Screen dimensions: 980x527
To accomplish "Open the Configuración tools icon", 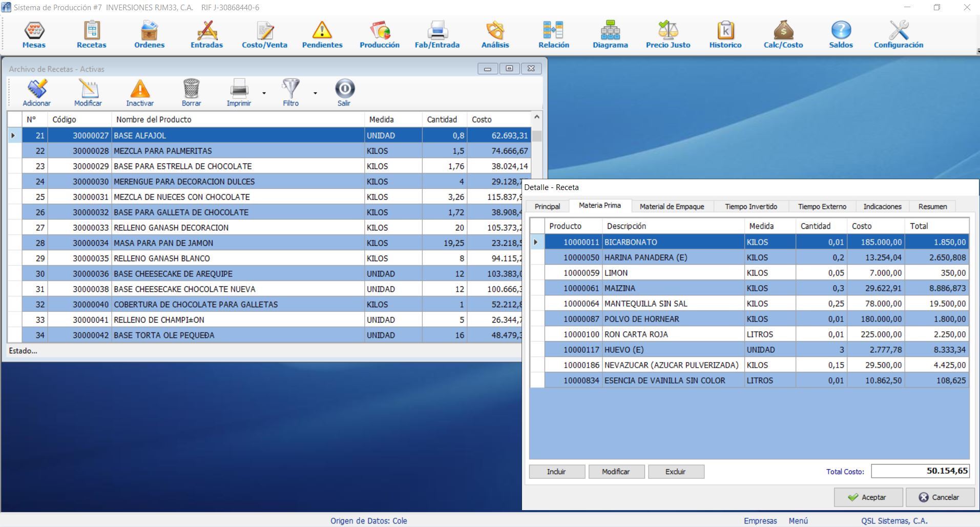I will (x=899, y=31).
